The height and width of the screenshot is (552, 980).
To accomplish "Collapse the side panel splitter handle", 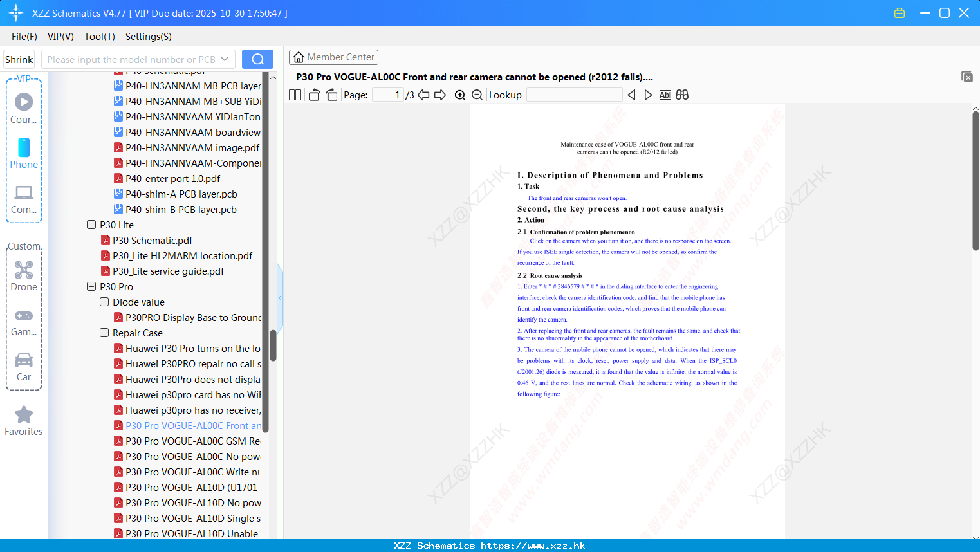I will (280, 297).
